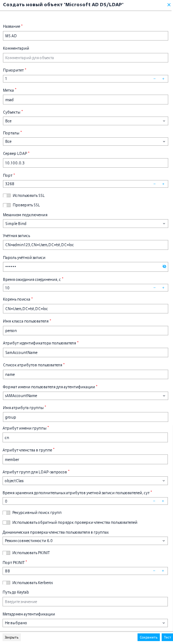Open the Субъекты dropdown

[x=86, y=121]
